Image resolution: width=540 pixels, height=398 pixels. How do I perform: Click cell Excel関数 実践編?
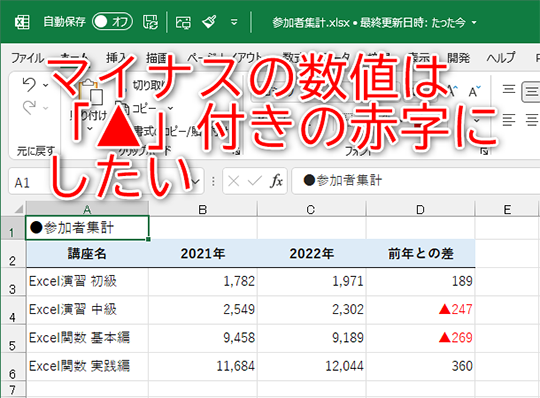pyautogui.click(x=87, y=366)
